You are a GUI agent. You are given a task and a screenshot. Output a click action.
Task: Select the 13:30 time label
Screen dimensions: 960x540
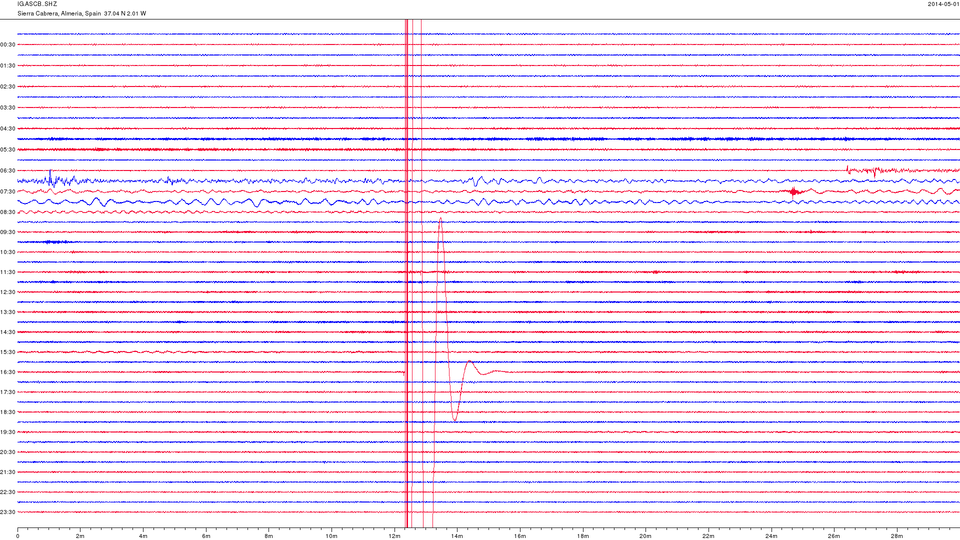point(8,312)
